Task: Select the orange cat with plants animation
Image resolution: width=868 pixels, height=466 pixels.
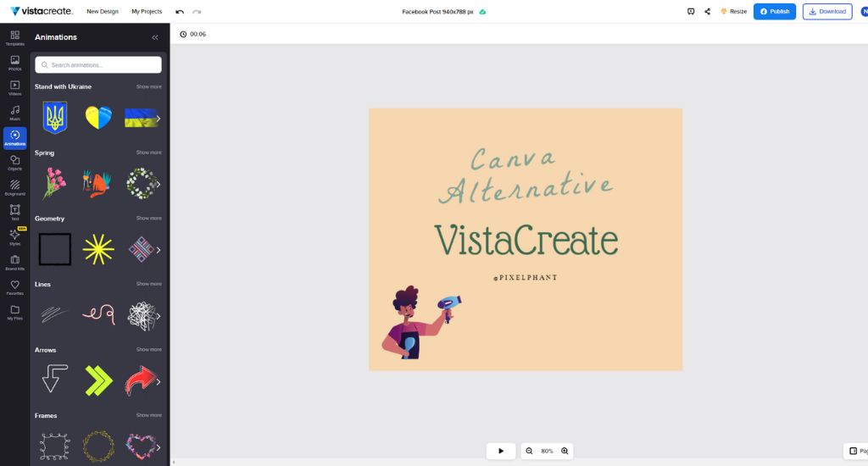Action: point(97,184)
